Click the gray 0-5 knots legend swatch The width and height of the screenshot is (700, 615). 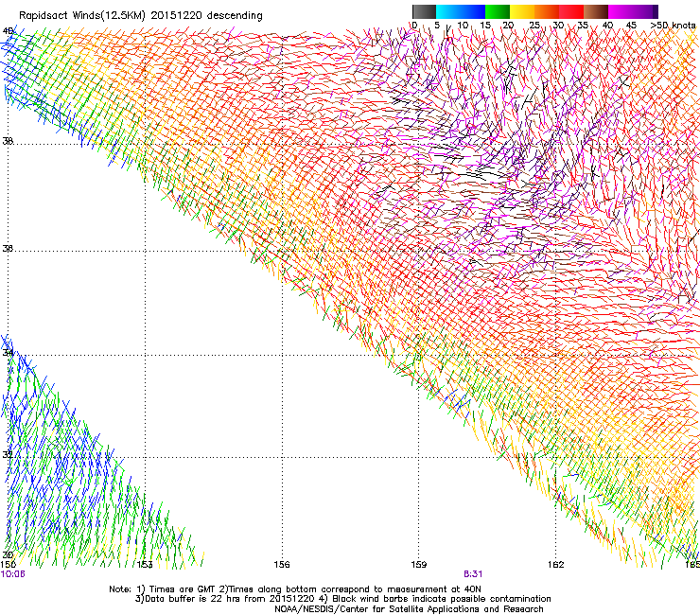coord(424,11)
